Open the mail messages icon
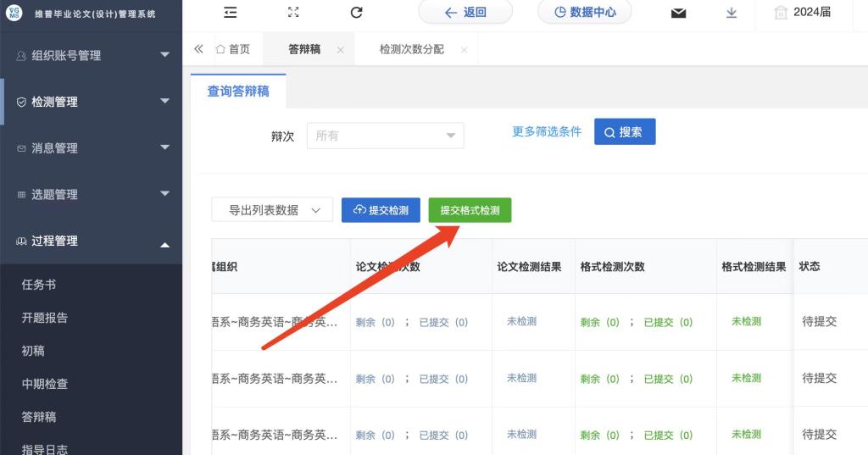The height and width of the screenshot is (455, 868). click(678, 13)
